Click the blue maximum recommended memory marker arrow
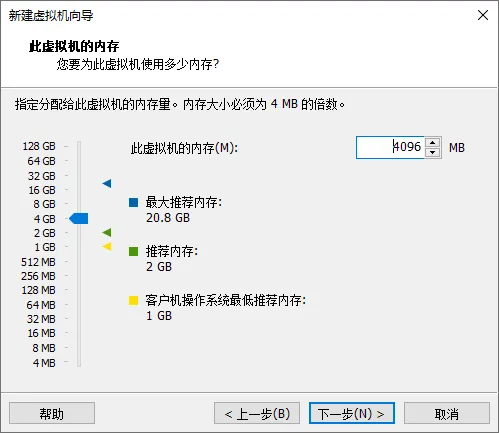The width and height of the screenshot is (499, 433). 107,183
